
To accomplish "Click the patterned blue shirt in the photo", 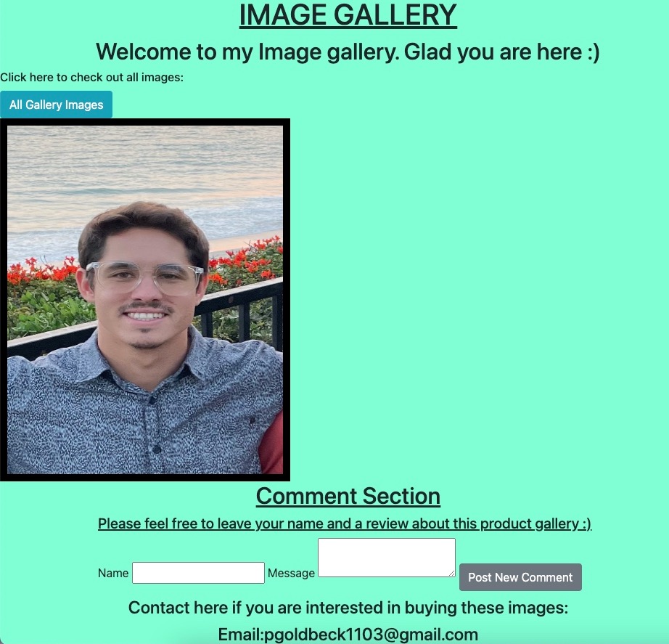I will click(128, 418).
